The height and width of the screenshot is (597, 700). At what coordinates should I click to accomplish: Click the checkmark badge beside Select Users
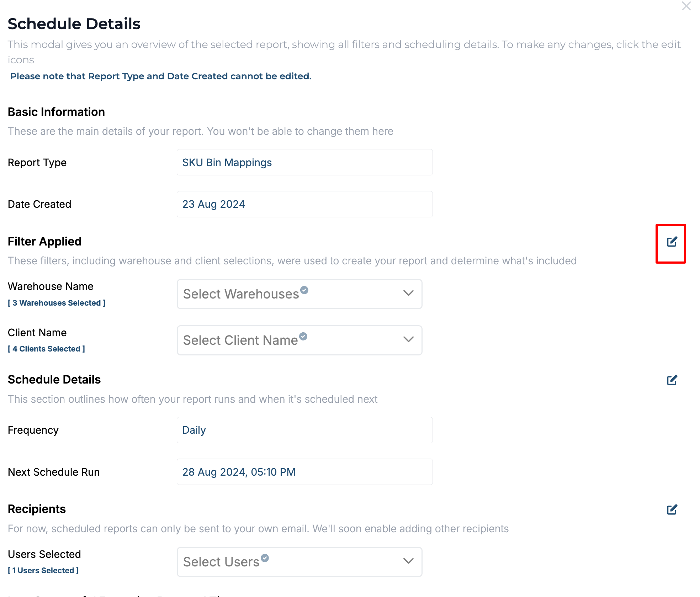(x=265, y=558)
